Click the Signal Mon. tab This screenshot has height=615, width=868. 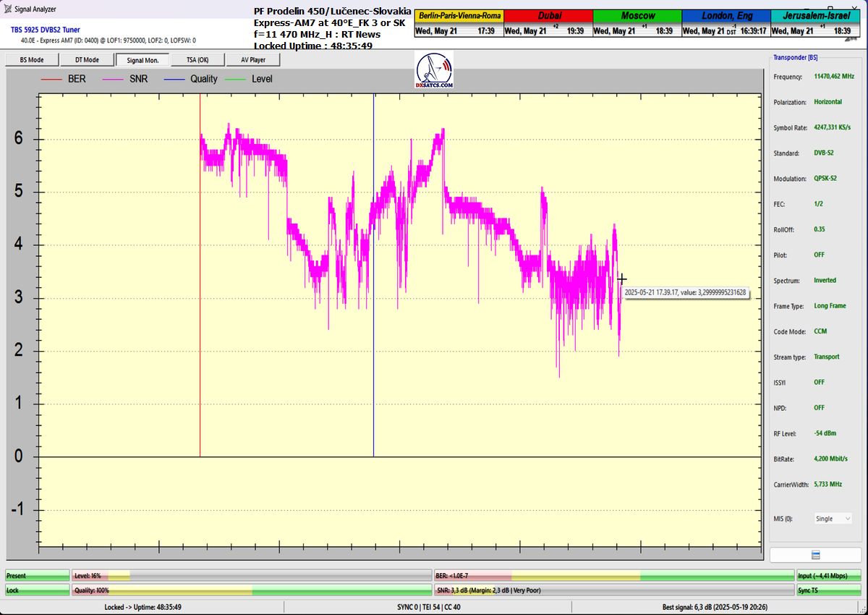coord(142,60)
